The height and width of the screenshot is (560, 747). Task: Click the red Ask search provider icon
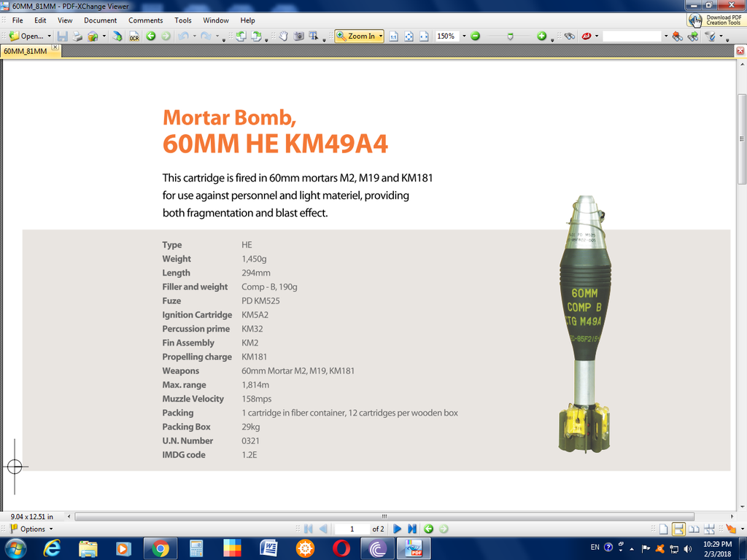[587, 36]
